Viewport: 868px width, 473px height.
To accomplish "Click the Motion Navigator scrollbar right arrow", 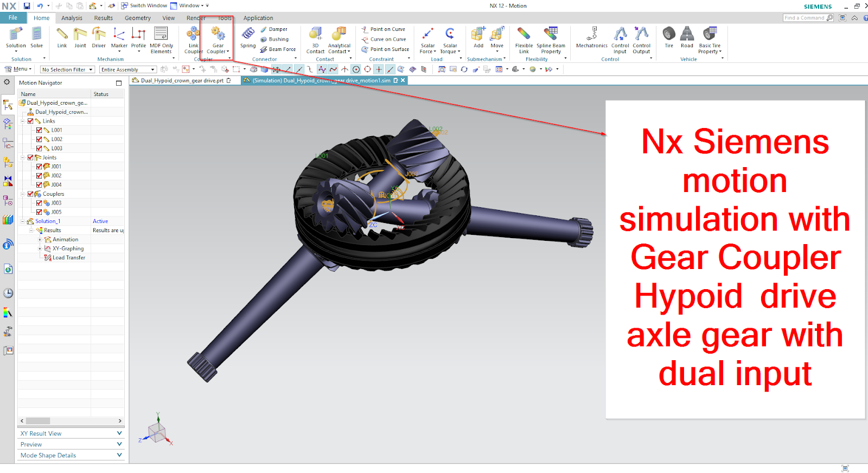I will 120,421.
